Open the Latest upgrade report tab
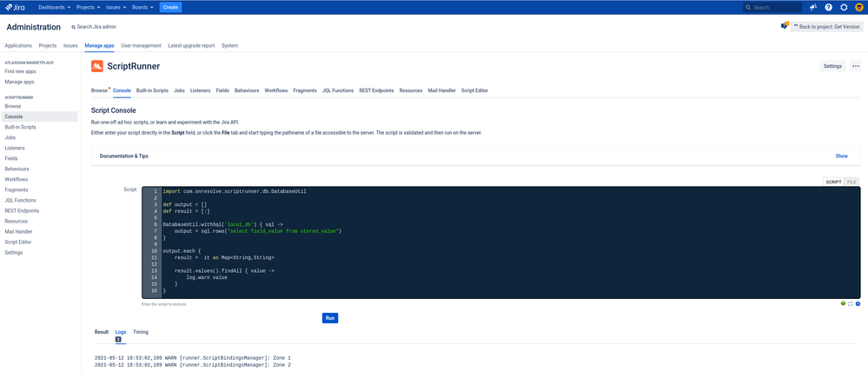Screen dimensions: 868x372 pyautogui.click(x=191, y=46)
